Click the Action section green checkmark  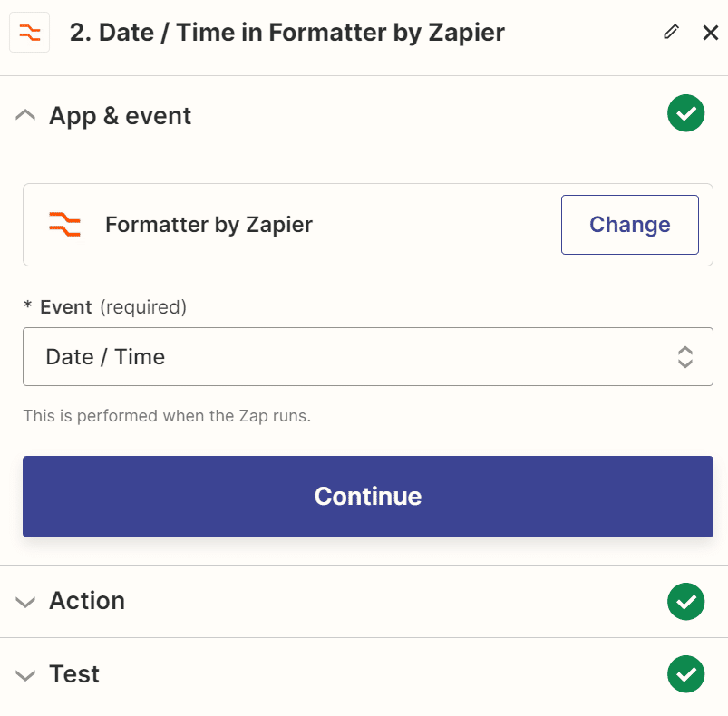685,602
